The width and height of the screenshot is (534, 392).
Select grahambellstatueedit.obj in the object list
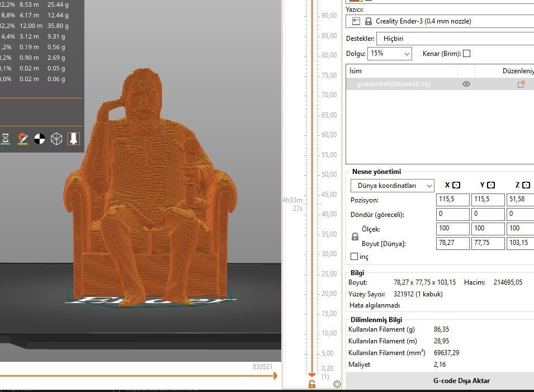(x=393, y=84)
